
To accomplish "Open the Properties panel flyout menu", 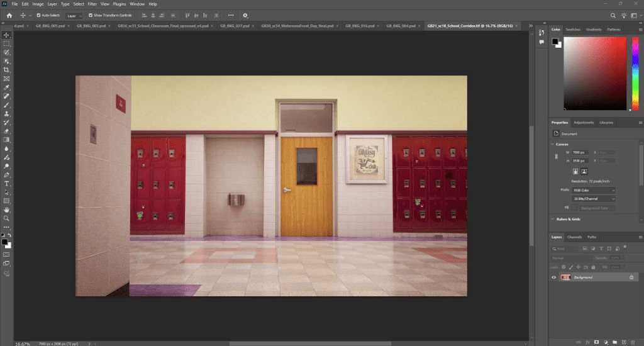I will pos(640,123).
